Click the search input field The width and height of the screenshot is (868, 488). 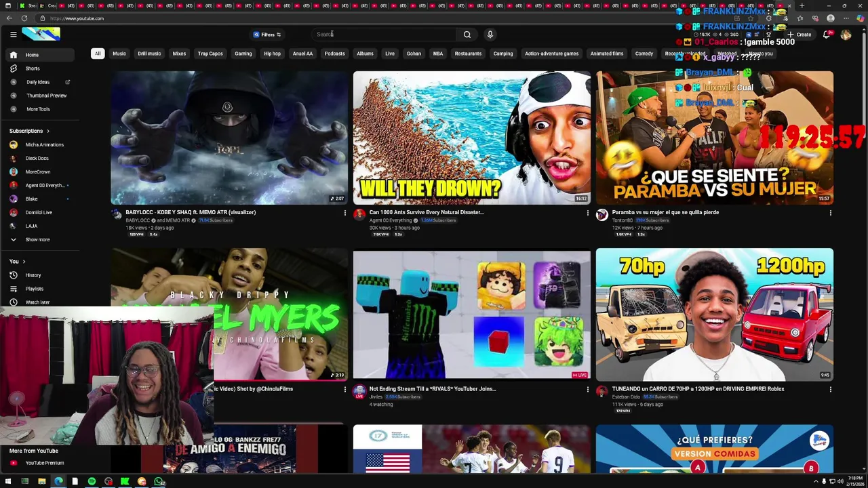coord(385,35)
